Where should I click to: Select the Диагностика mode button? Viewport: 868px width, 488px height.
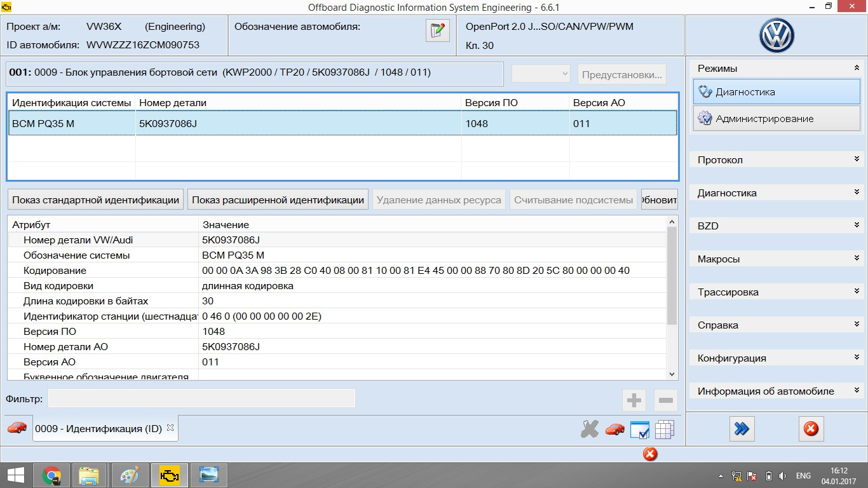coord(776,91)
